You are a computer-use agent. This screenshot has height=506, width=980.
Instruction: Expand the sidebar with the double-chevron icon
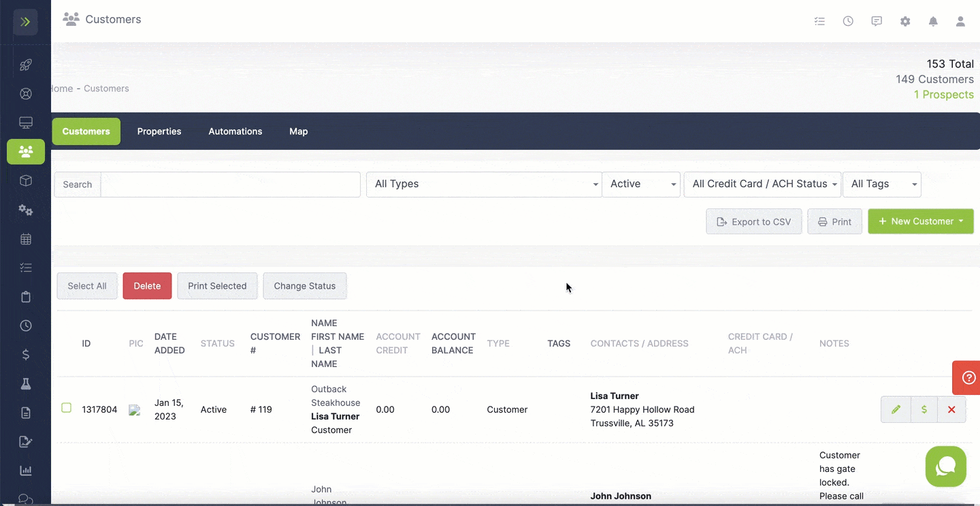(25, 22)
